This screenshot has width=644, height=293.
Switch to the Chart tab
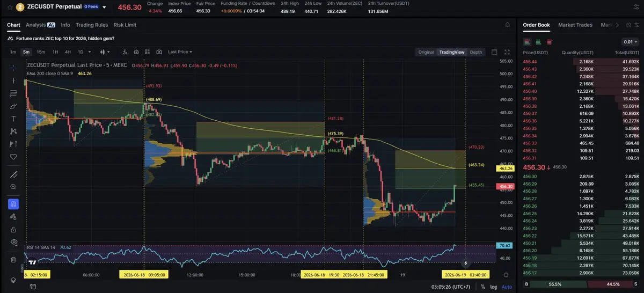click(13, 25)
